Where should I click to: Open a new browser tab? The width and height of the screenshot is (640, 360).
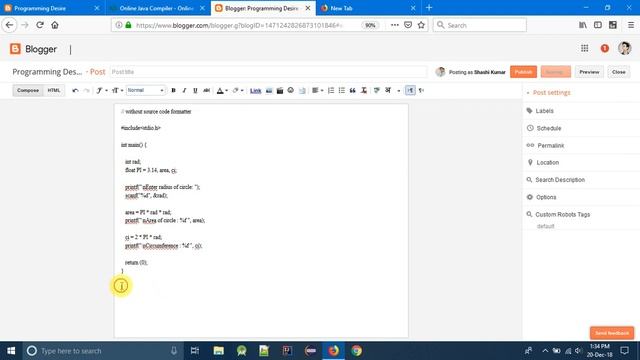429,8
